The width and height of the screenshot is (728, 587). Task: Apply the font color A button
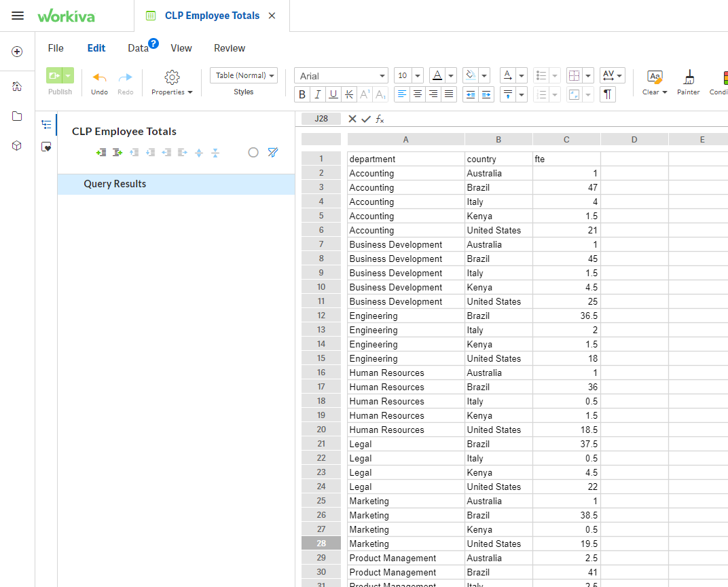pos(437,75)
